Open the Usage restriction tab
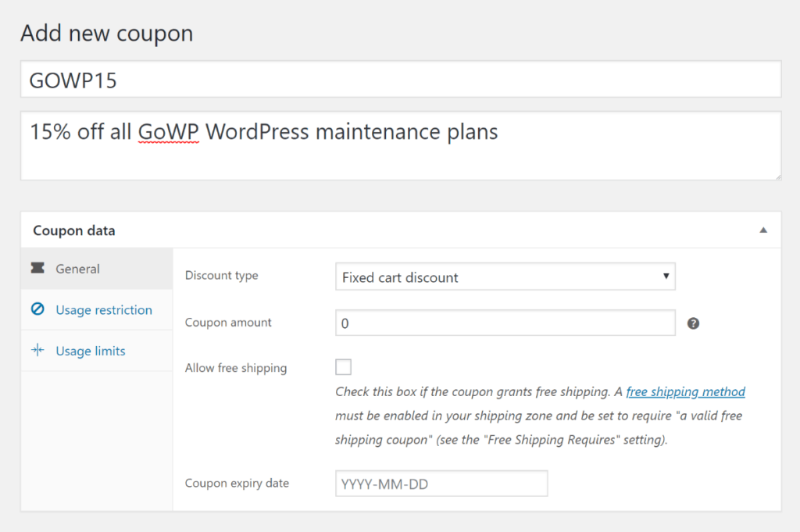The height and width of the screenshot is (532, 800). [x=97, y=309]
